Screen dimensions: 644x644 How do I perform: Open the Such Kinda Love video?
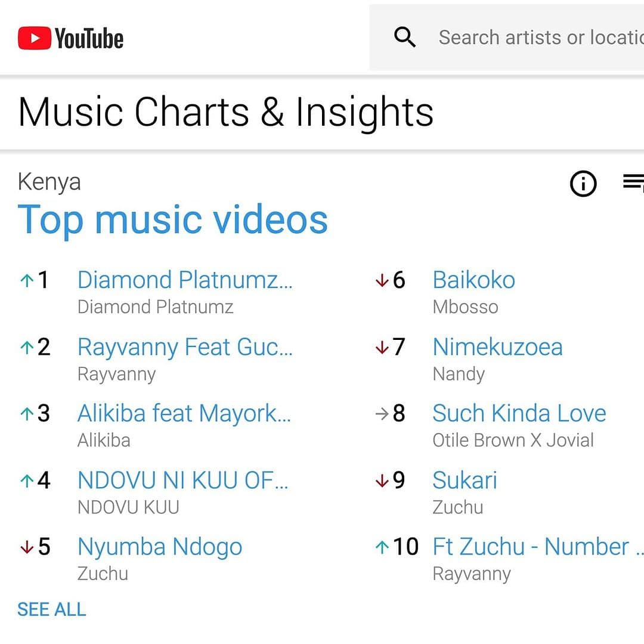pyautogui.click(x=519, y=413)
